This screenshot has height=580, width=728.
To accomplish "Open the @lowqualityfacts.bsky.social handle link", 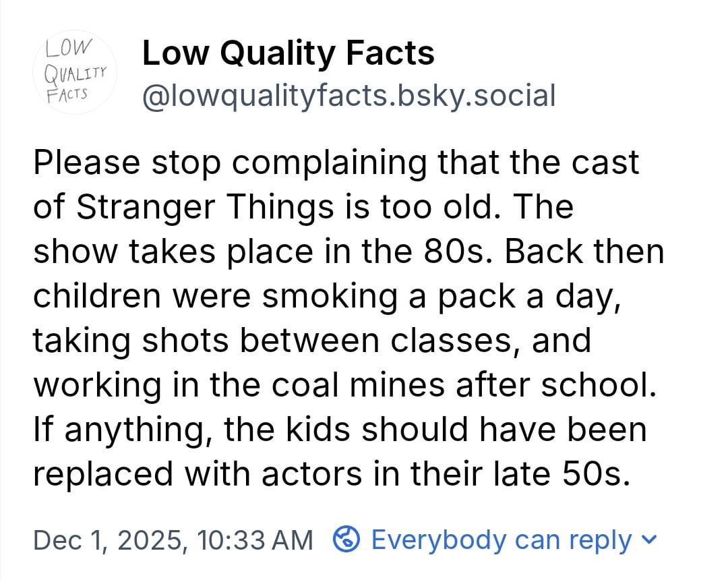I will pos(348,96).
